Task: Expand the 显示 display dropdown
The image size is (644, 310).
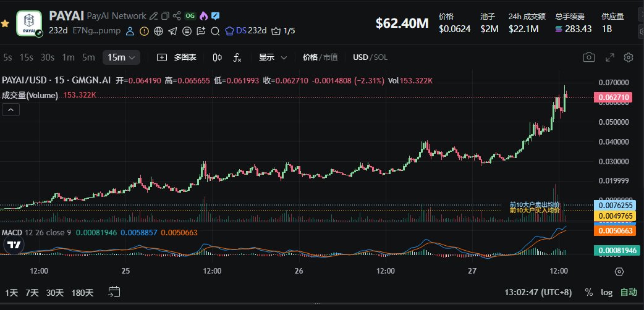Action: (273, 57)
